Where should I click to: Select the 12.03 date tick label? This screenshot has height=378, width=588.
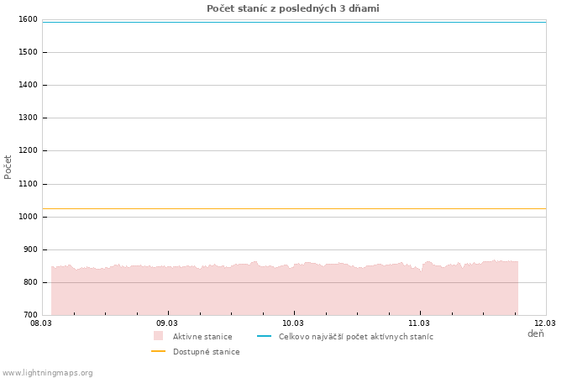pos(545,323)
